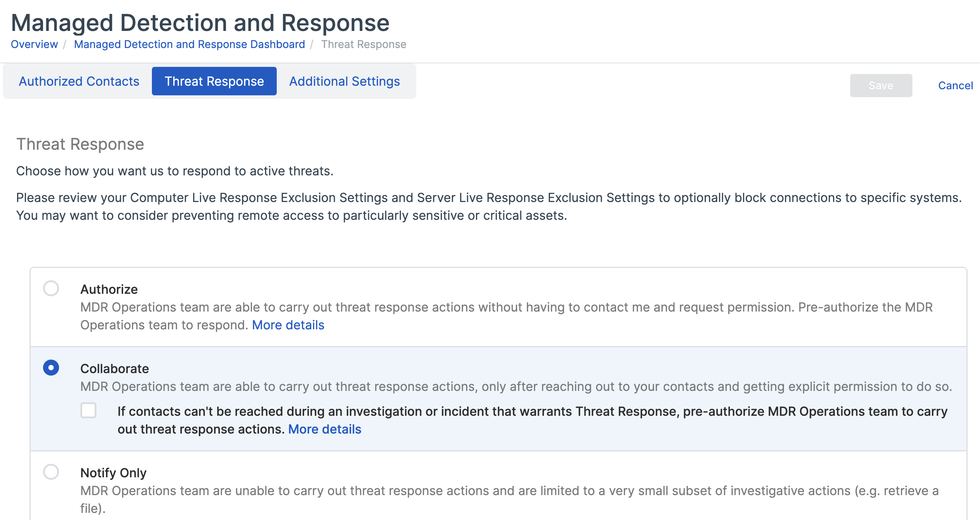Viewport: 980px width, 520px height.
Task: Click the Managed Detection and Response heading
Action: tap(200, 22)
